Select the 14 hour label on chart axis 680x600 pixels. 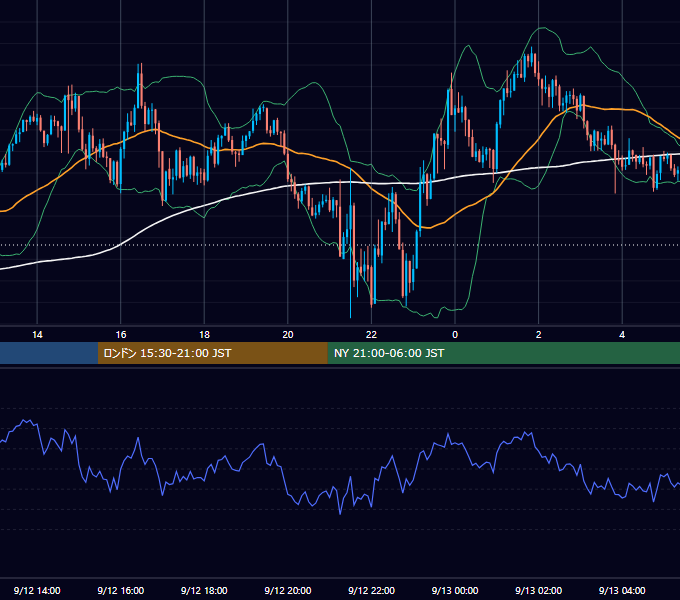click(37, 335)
